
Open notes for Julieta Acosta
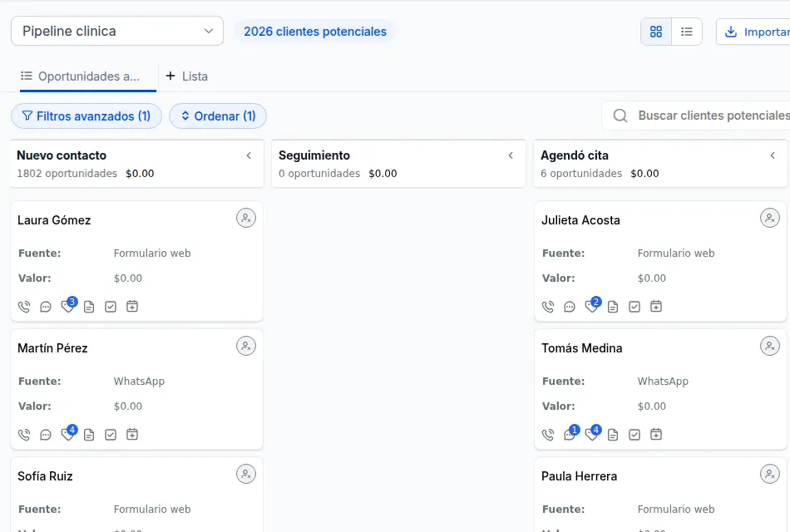point(613,307)
